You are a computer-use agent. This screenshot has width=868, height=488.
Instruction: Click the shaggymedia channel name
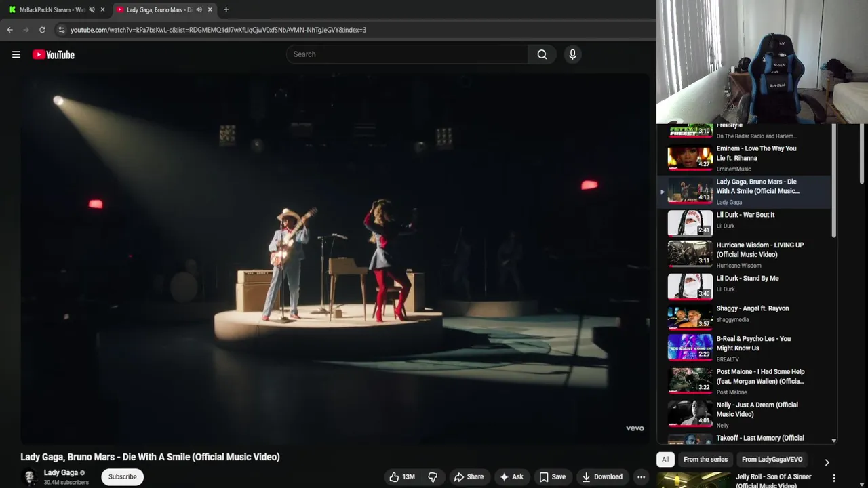[x=732, y=320]
